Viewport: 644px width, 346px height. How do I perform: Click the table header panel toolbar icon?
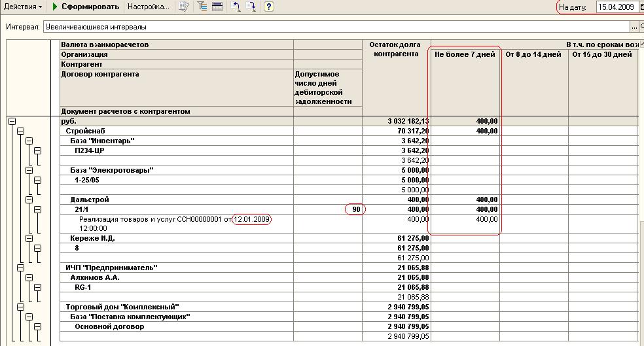217,7
